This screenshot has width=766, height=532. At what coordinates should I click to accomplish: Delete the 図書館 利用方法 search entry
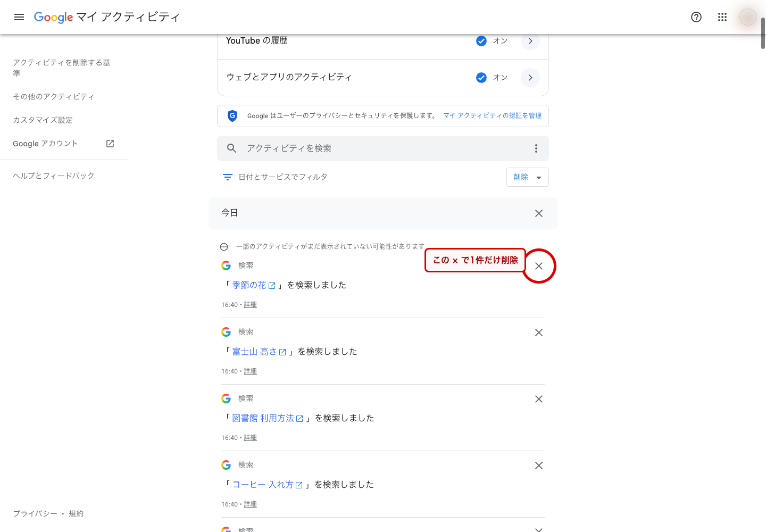tap(539, 399)
